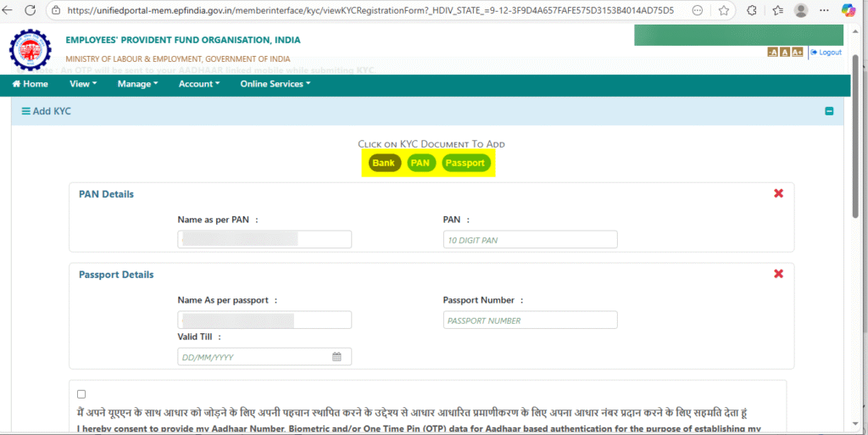Viewport: 868px width, 435px height.
Task: Click the browser back arrow
Action: click(x=7, y=10)
